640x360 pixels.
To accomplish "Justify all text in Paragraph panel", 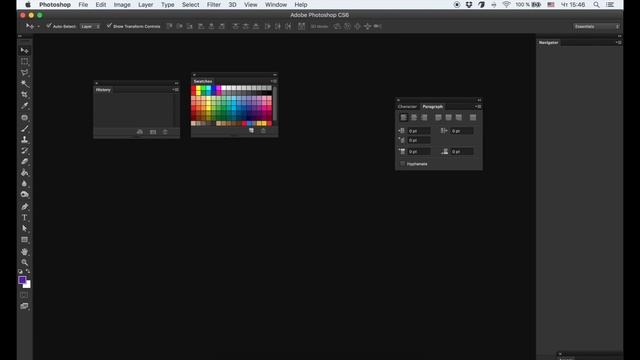I will click(x=473, y=118).
